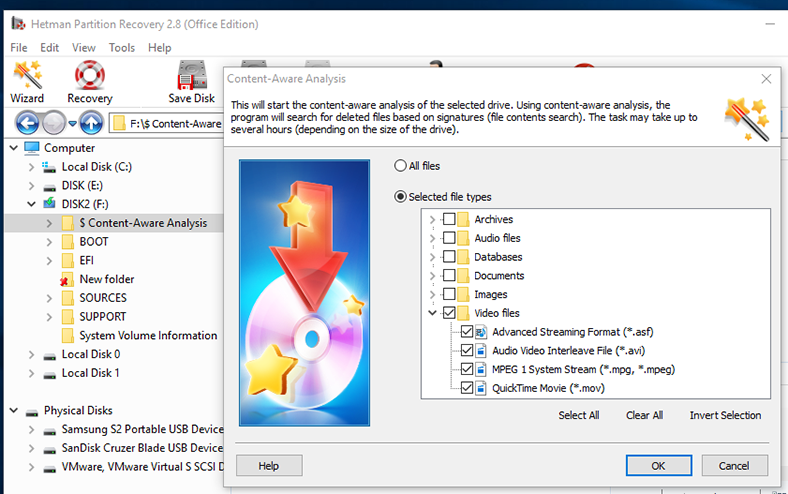This screenshot has height=494, width=788.
Task: Click the Clear All link
Action: [644, 415]
